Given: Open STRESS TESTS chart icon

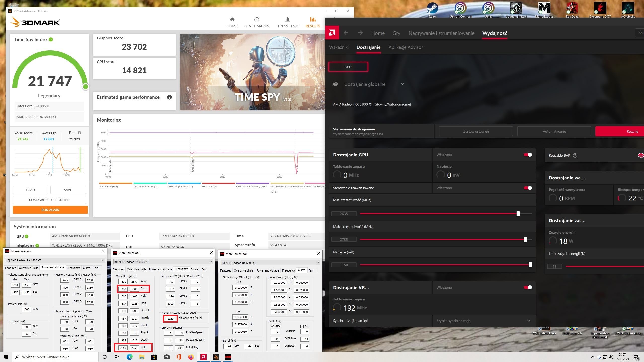Looking at the screenshot, I should (287, 20).
